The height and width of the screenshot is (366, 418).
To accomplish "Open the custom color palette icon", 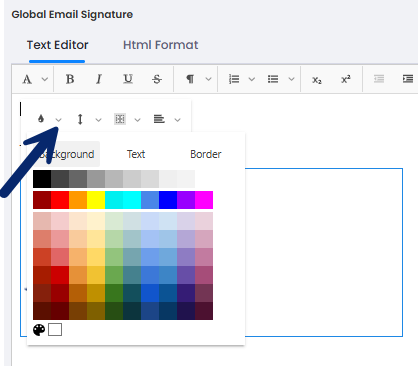I will 39,330.
